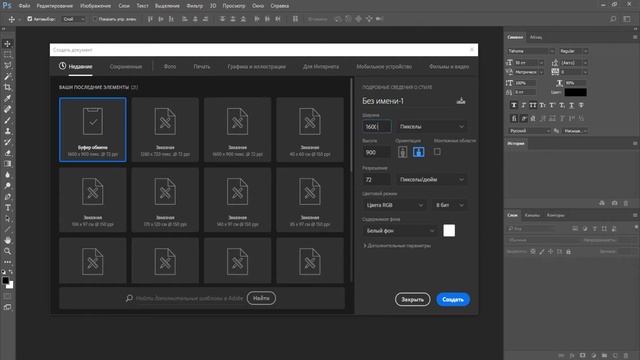This screenshot has height=360, width=640.
Task: Select the Move tool in the left toolbar
Action: (7, 44)
